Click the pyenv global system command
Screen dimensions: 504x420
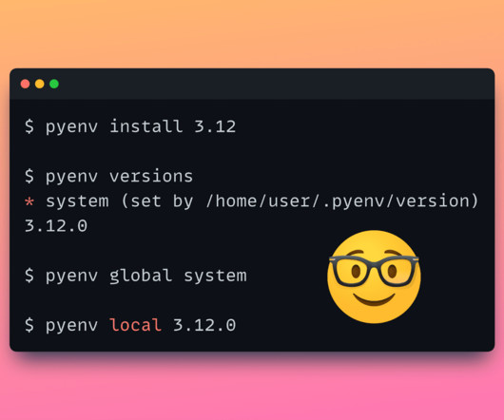coord(146,277)
